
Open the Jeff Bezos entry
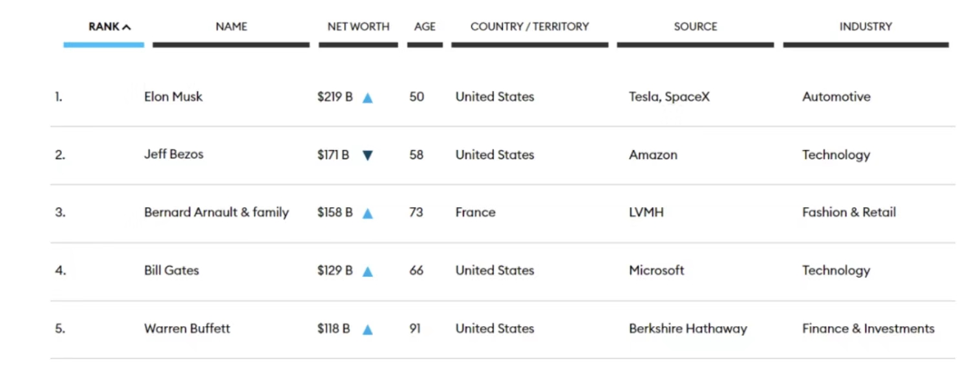[173, 155]
